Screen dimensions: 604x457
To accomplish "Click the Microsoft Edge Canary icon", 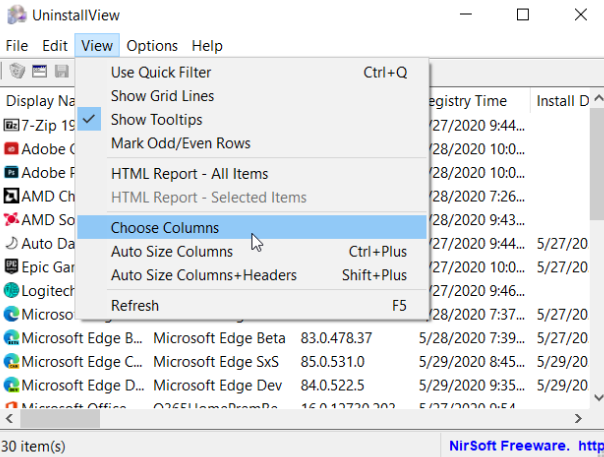I will click(x=11, y=361).
